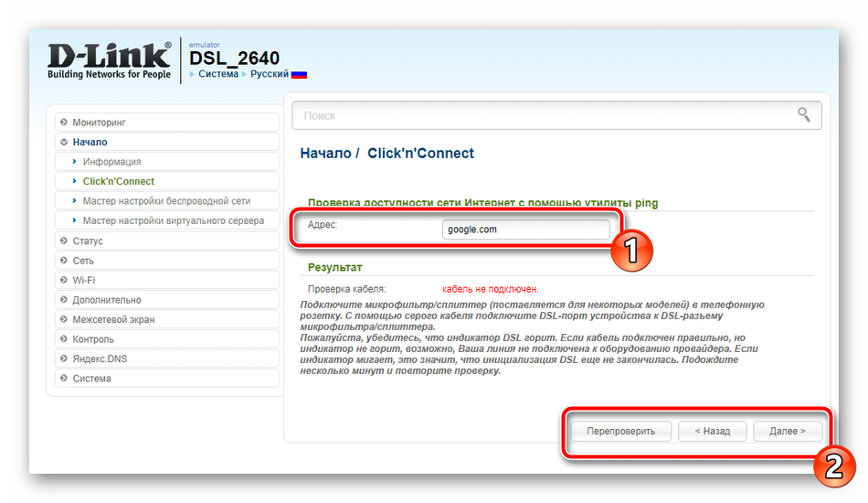Open the Русский language dropdown
Image resolution: width=868 pixels, height=503 pixels.
tap(270, 74)
